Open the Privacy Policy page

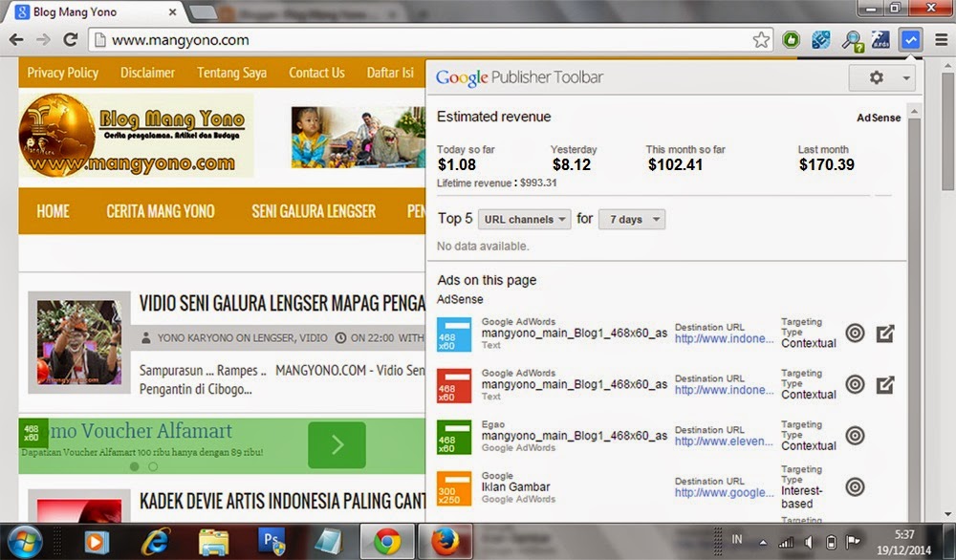point(63,73)
